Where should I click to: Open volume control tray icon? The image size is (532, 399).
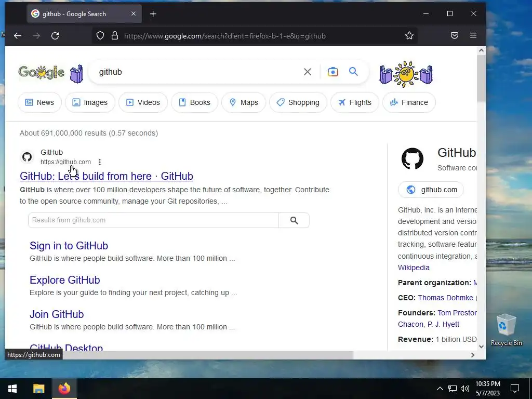click(465, 389)
